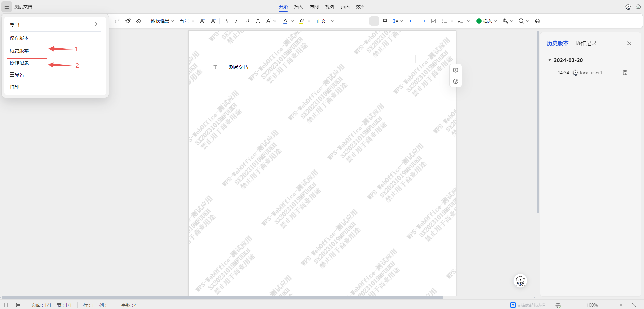The image size is (644, 309).
Task: Open the line spacing dropdown
Action: coord(398,21)
